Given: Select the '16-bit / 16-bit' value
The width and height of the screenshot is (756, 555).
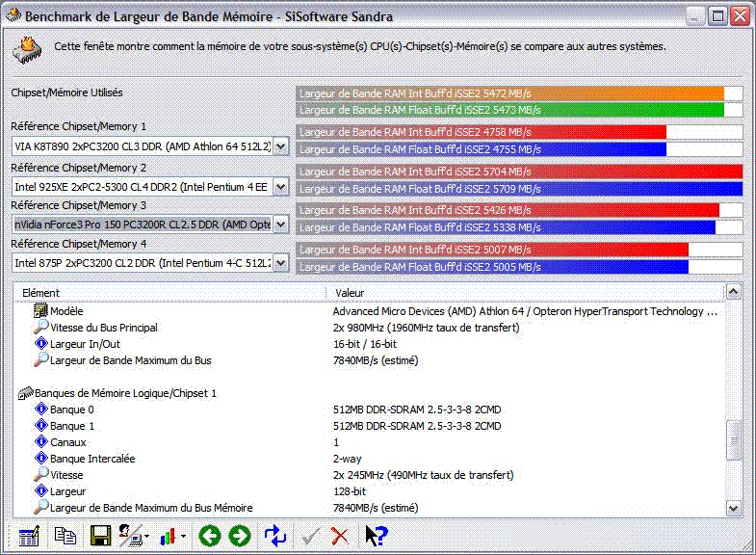Looking at the screenshot, I should [364, 344].
